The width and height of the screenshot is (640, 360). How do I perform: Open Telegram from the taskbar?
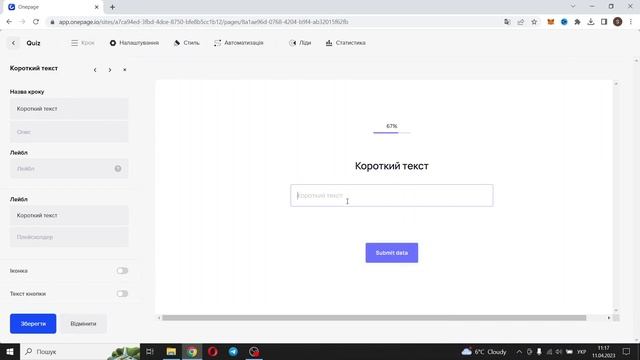pos(233,351)
